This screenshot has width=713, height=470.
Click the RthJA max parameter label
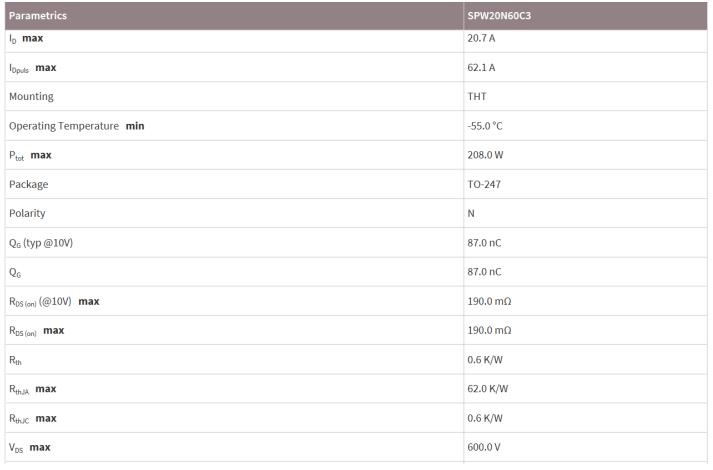click(33, 389)
